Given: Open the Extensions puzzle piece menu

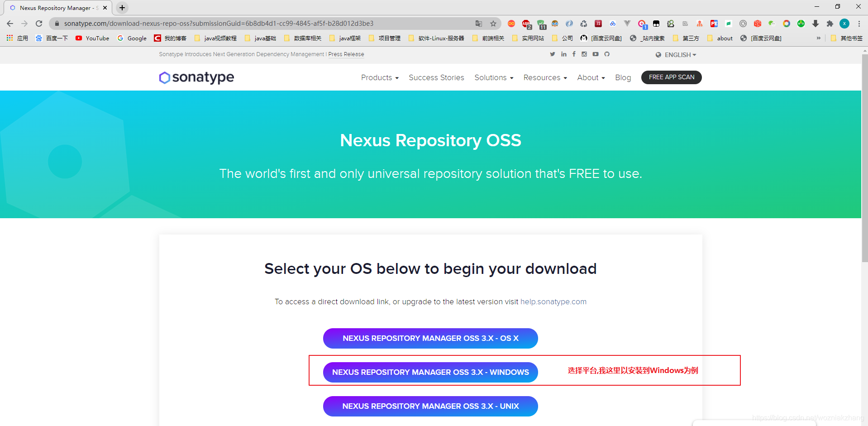Looking at the screenshot, I should point(830,24).
